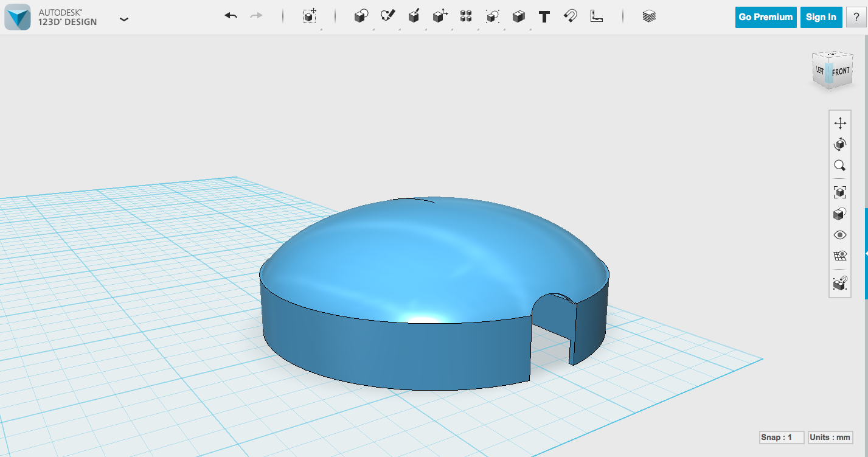Select the Construct tool
868x457 pixels.
pyautogui.click(x=414, y=16)
